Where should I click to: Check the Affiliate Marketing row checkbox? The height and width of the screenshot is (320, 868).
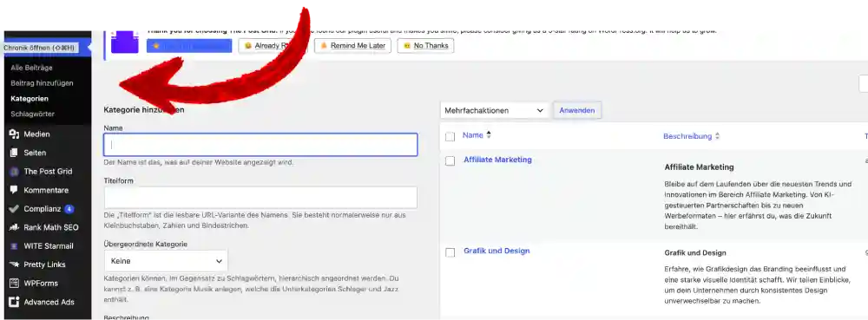[x=450, y=160]
